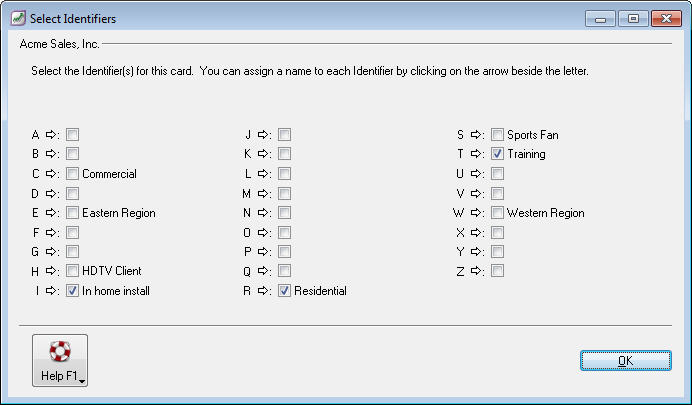The width and height of the screenshot is (692, 405).
Task: Click the arrow icon beside letter V
Action: pos(476,193)
